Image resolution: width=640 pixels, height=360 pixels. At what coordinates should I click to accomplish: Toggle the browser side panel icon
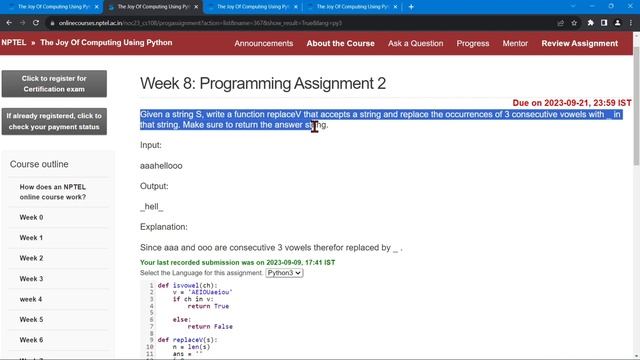pyautogui.click(x=604, y=23)
